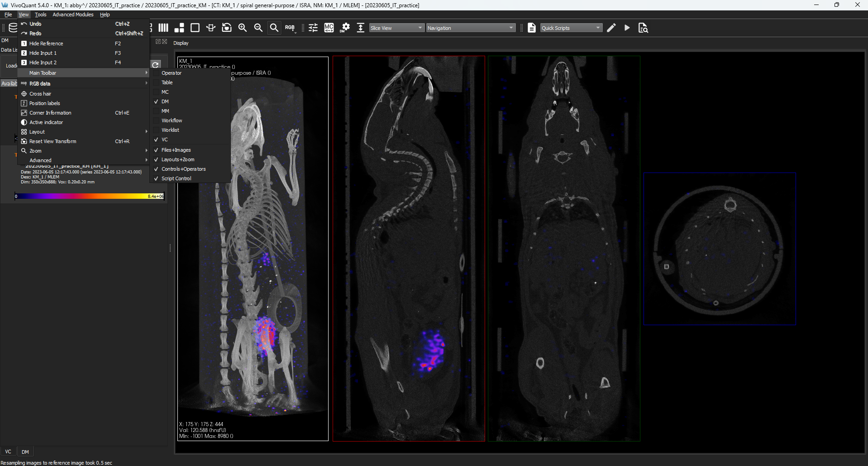Screen dimensions: 868x466
Task: Click the MC motion correction toolbar icon
Action: (329, 28)
